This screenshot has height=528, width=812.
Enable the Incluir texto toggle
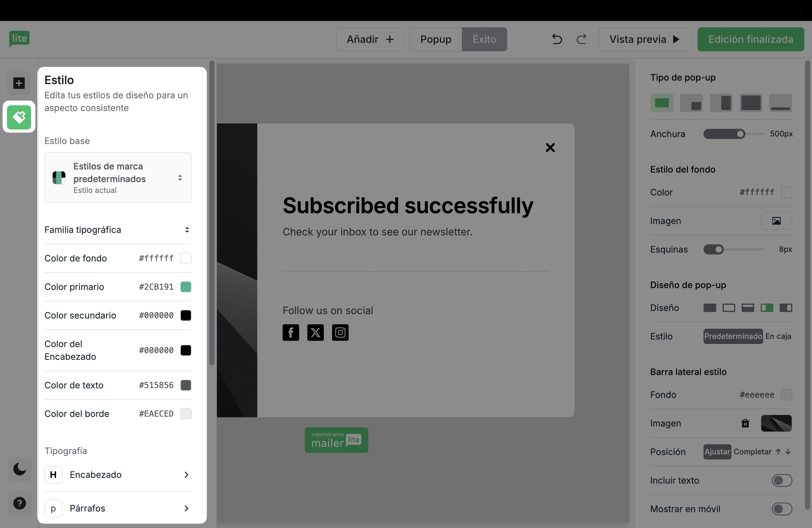(782, 480)
